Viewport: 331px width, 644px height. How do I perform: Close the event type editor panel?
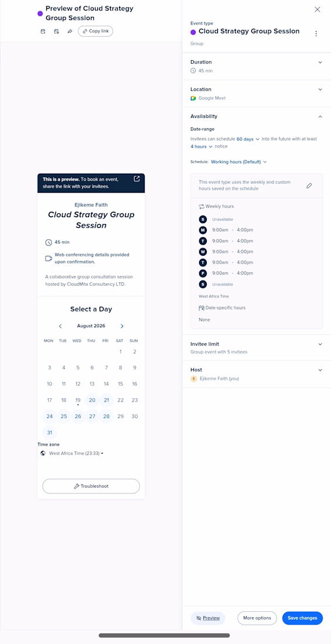pos(318,9)
